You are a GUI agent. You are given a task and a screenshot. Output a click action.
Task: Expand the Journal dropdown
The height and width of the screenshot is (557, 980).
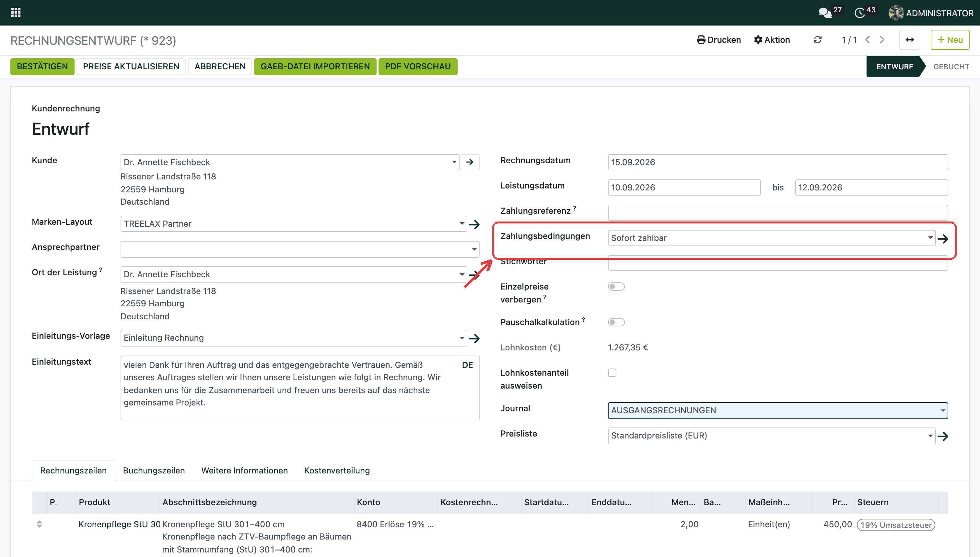point(942,411)
